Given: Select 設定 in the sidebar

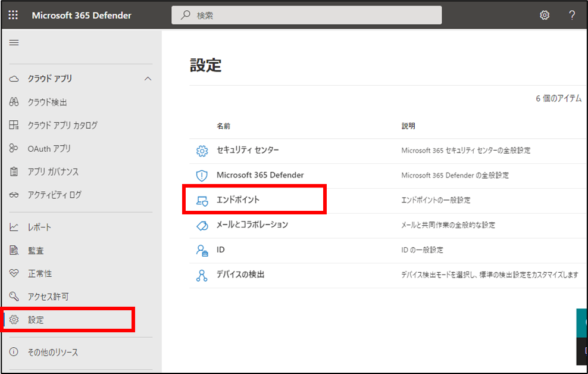Looking at the screenshot, I should (36, 320).
